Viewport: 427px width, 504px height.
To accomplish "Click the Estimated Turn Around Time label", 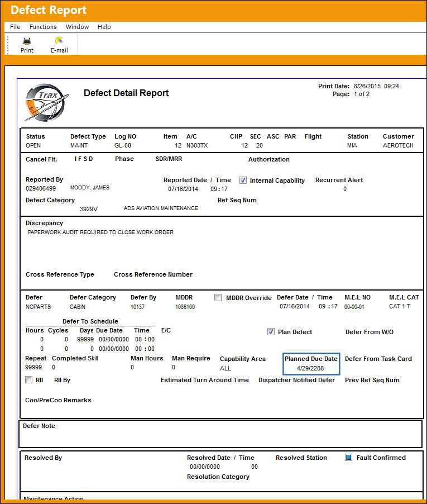I will point(204,380).
